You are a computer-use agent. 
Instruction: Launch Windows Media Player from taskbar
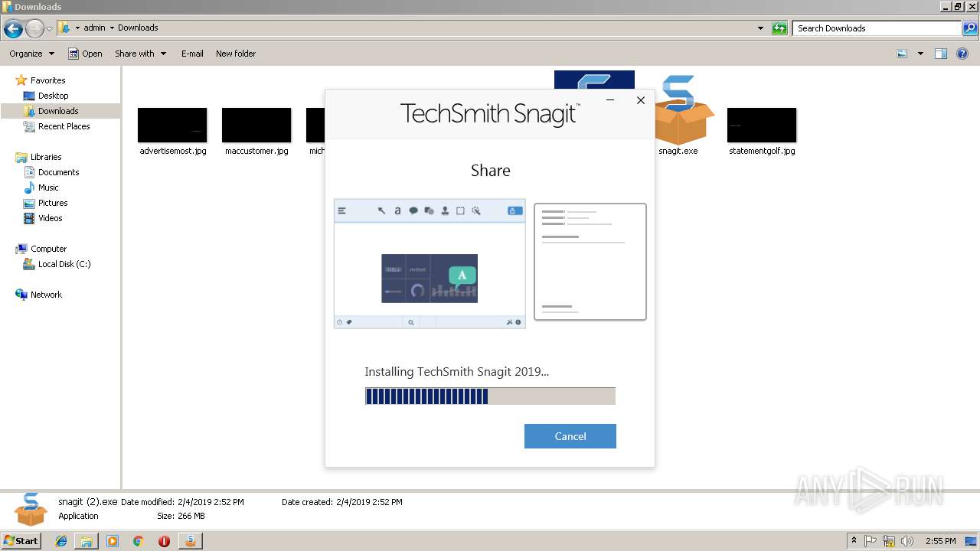113,541
